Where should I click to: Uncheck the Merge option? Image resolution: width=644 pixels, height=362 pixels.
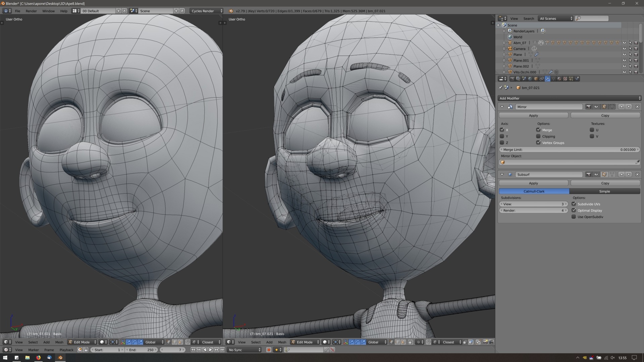(x=538, y=130)
